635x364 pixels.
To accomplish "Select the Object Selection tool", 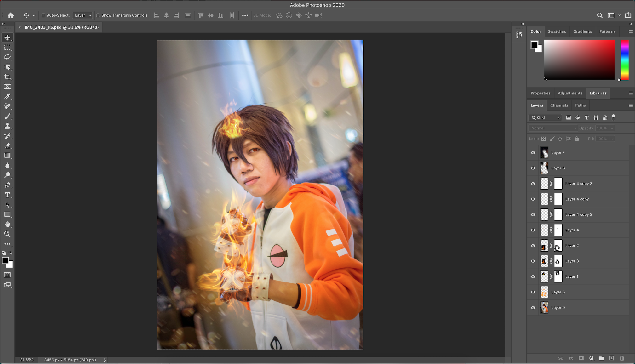I will tap(8, 67).
